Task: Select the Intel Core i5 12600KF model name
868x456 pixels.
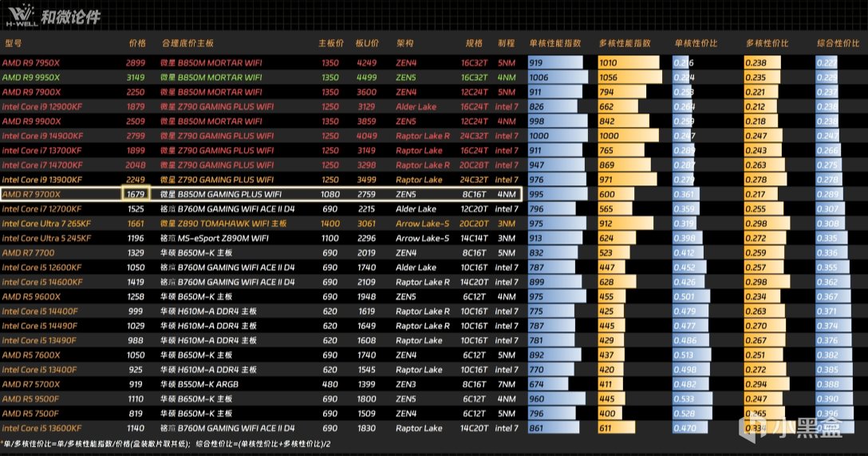Action: click(x=42, y=268)
